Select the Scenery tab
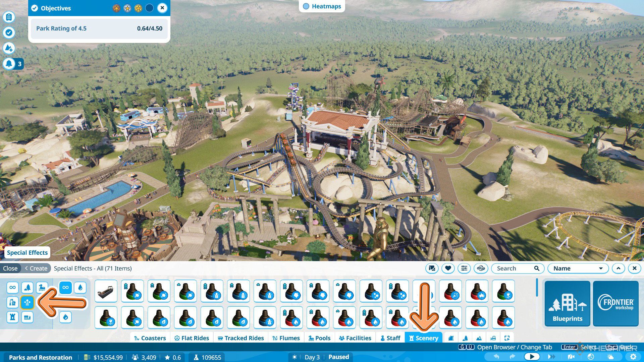644x362 pixels. (422, 338)
